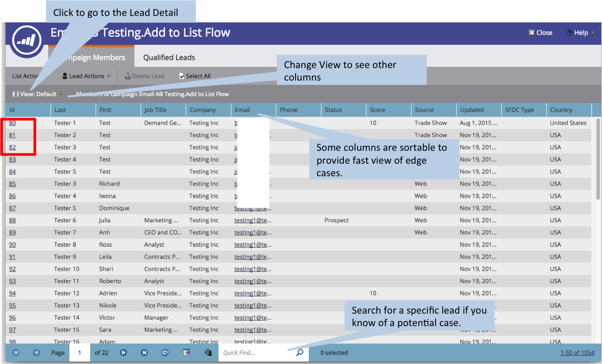The width and height of the screenshot is (602, 364).
Task: Click Select All checkbox button
Action: [195, 76]
